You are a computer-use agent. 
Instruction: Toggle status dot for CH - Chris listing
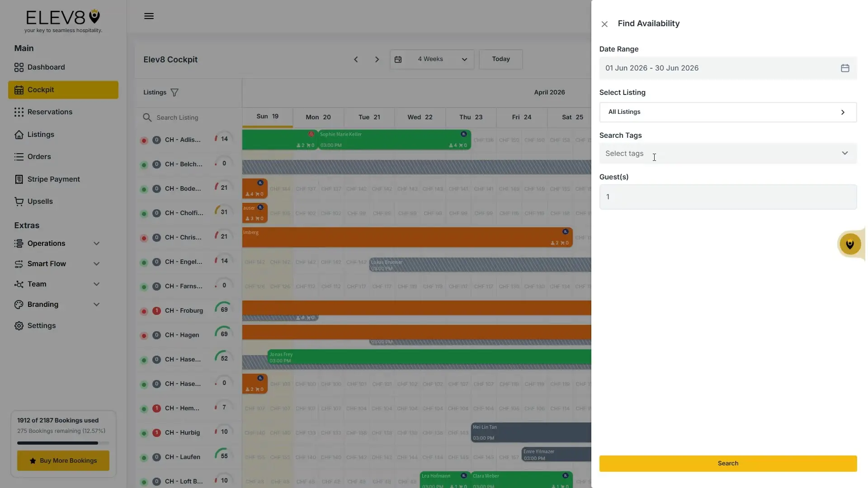point(144,238)
